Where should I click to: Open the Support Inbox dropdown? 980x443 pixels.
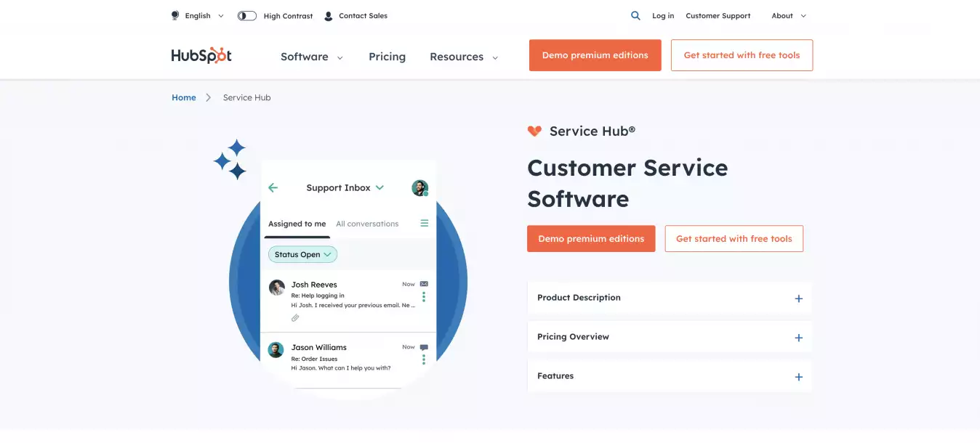click(345, 187)
